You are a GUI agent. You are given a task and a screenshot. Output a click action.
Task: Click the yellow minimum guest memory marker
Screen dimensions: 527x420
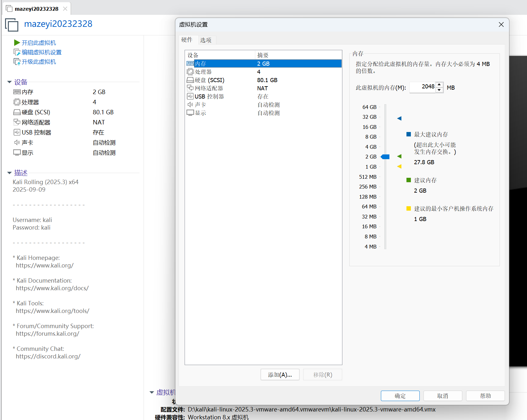click(x=399, y=166)
